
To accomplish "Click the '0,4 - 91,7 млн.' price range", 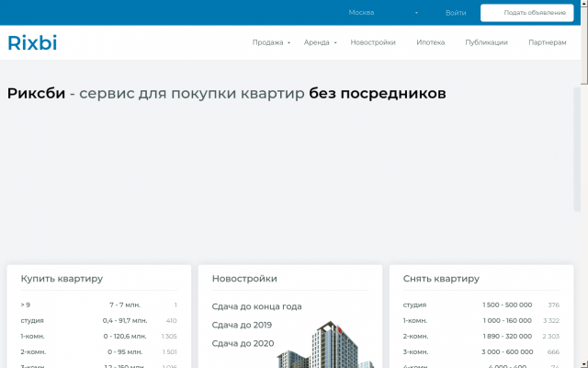I will [x=125, y=321].
